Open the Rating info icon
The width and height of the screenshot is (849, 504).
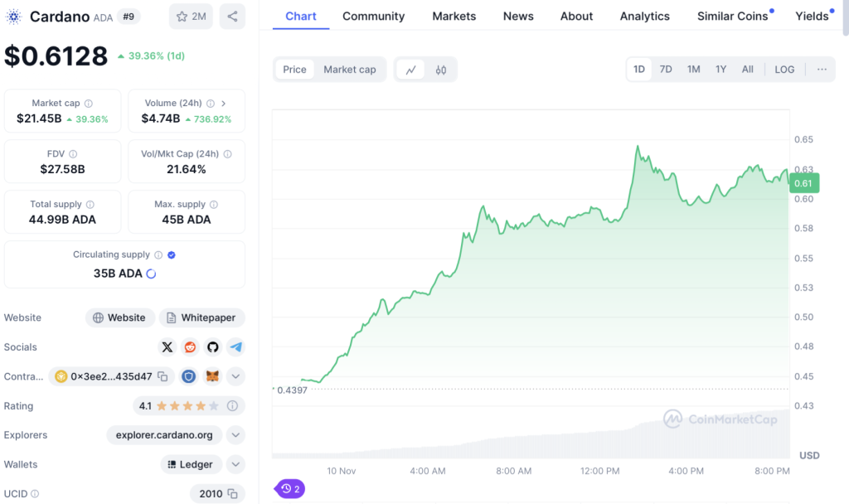pyautogui.click(x=232, y=405)
